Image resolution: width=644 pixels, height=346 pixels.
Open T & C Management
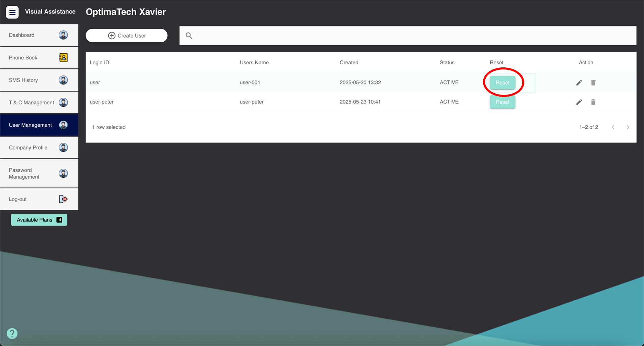[x=39, y=102]
